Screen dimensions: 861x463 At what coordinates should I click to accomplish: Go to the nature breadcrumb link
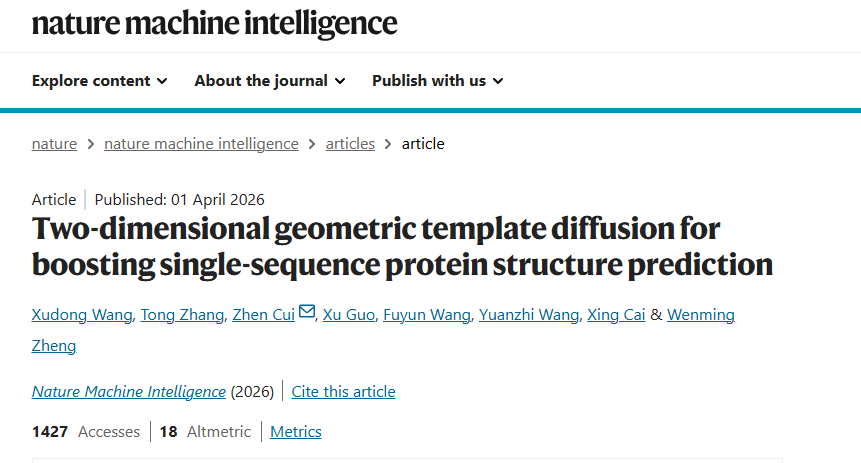point(54,144)
